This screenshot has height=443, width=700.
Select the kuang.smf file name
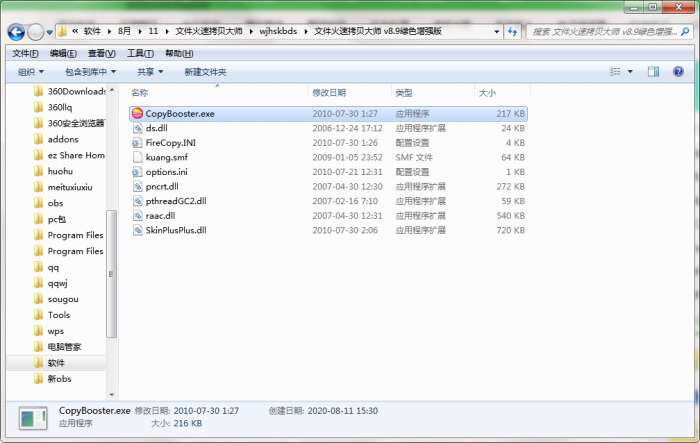tap(167, 157)
